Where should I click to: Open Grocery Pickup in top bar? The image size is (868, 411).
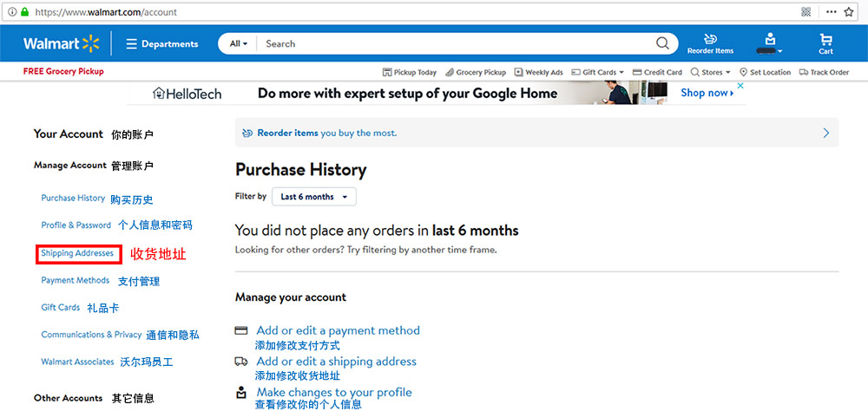click(476, 72)
